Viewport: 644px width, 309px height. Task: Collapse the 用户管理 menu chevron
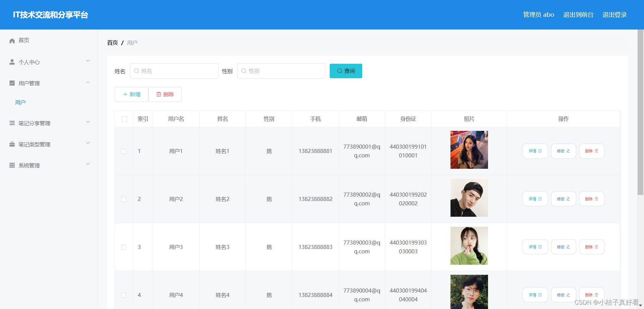tap(88, 83)
